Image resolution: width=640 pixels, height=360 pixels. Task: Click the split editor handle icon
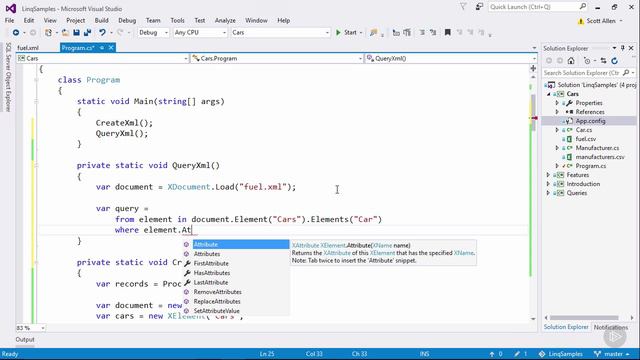point(533,69)
